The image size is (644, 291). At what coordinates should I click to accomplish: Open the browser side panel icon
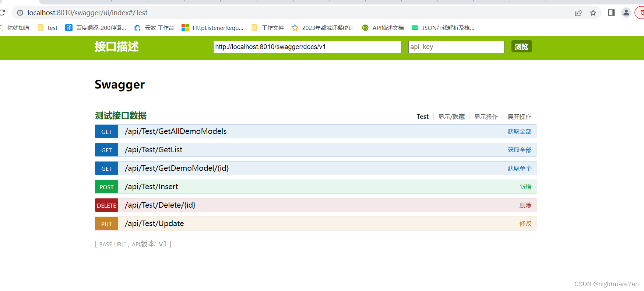[x=612, y=13]
